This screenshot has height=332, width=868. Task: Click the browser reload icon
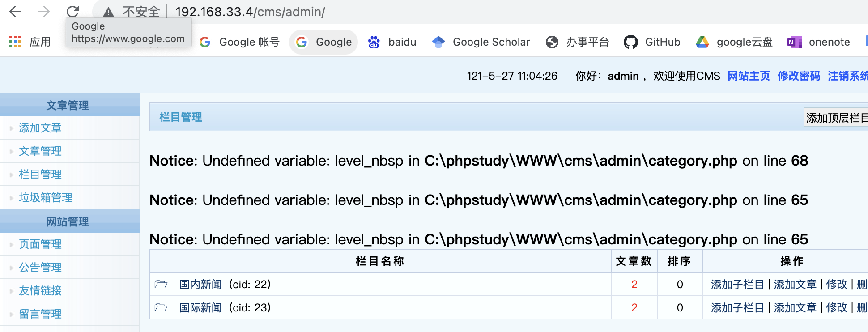[x=72, y=12]
